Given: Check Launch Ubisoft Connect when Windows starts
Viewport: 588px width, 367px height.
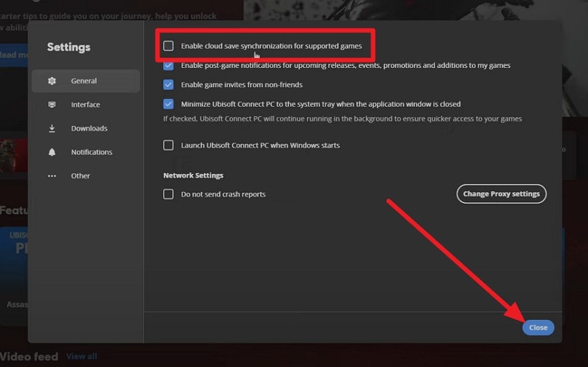Looking at the screenshot, I should point(168,145).
